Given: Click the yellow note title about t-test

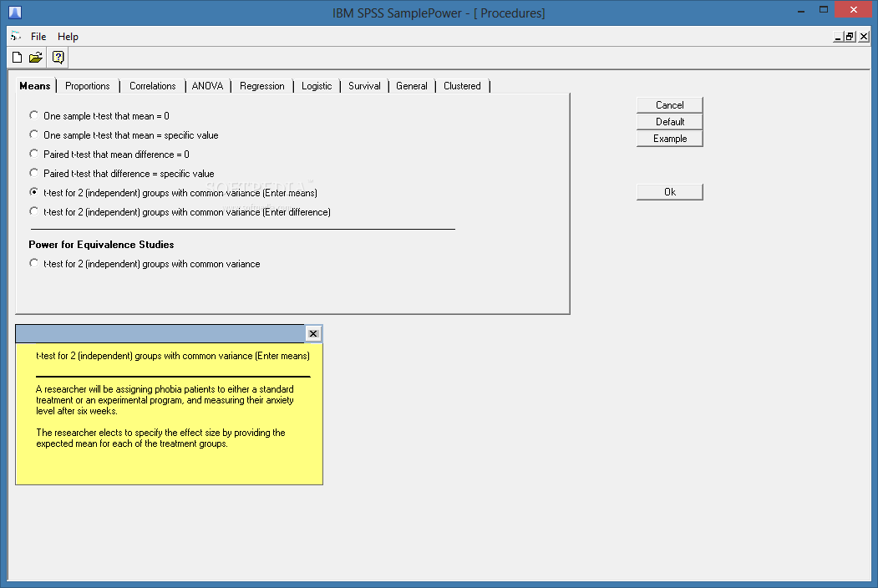Looking at the screenshot, I should click(x=172, y=356).
